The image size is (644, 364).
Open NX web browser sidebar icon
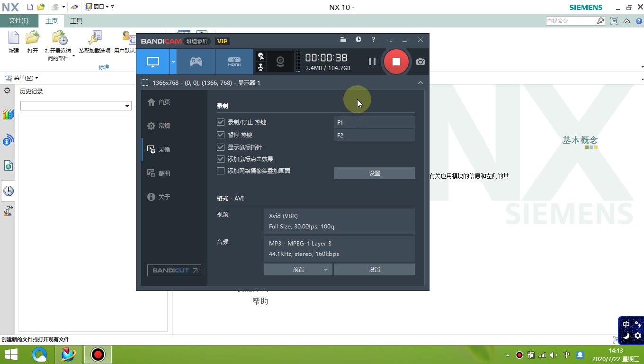8,165
